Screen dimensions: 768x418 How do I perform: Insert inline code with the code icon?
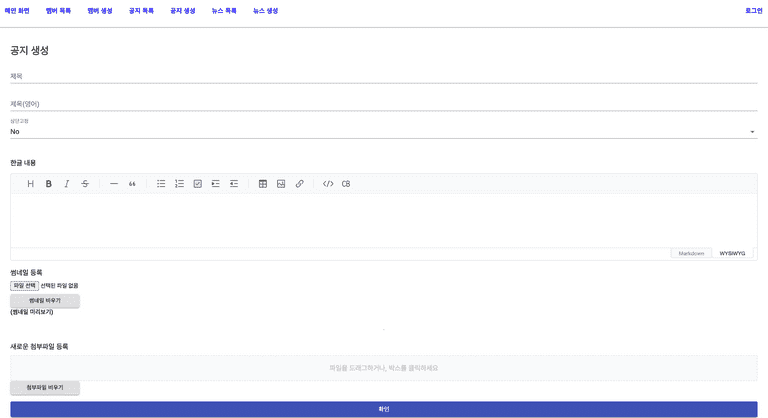(328, 184)
